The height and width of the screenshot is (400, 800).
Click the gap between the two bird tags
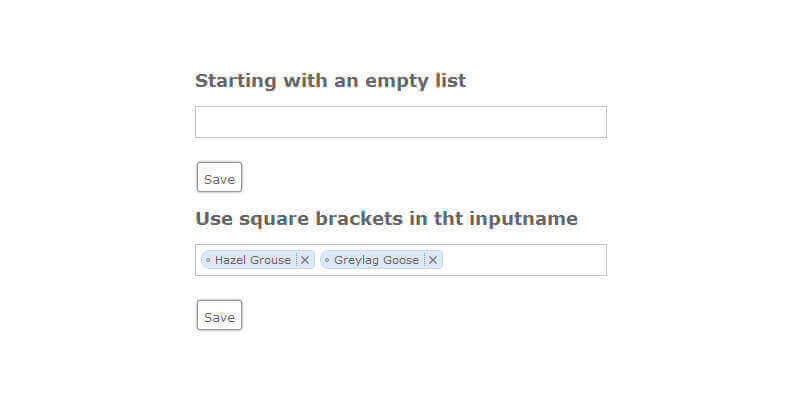[318, 260]
